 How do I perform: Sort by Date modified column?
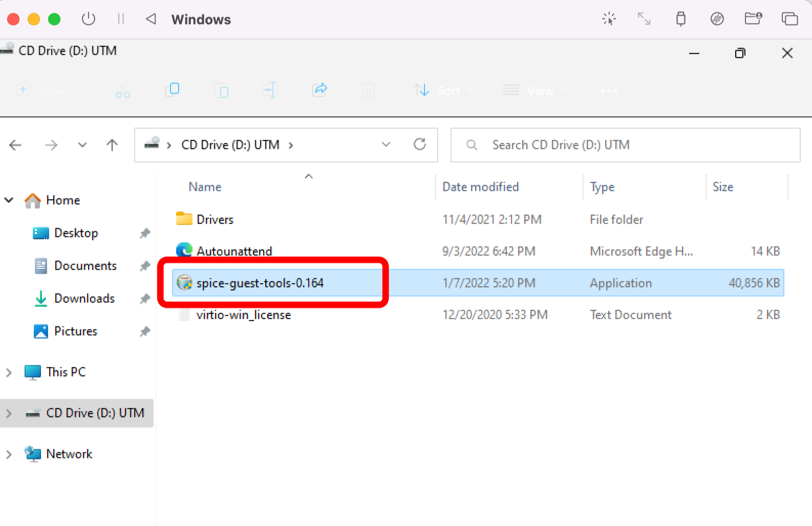[x=480, y=187]
